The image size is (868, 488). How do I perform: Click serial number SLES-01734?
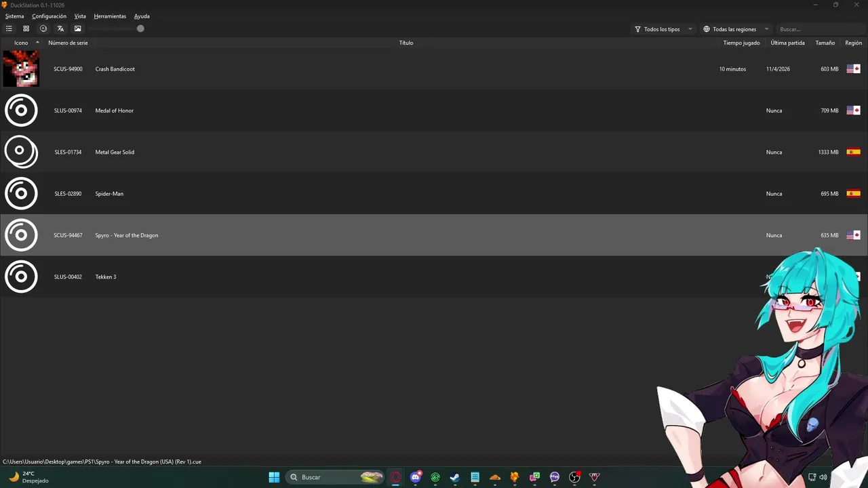(x=68, y=152)
